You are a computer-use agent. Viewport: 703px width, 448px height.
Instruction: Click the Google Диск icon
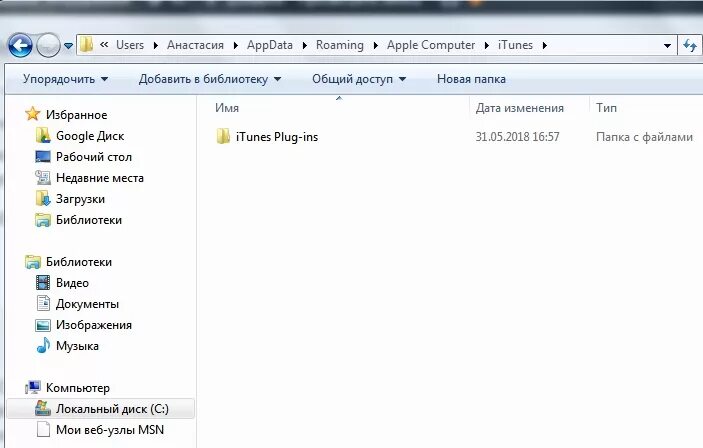coord(43,135)
